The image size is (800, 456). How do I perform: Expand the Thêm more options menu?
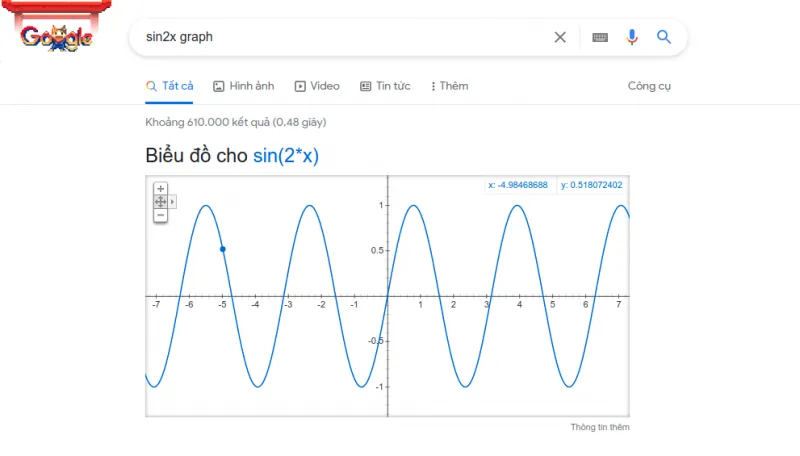tap(449, 86)
